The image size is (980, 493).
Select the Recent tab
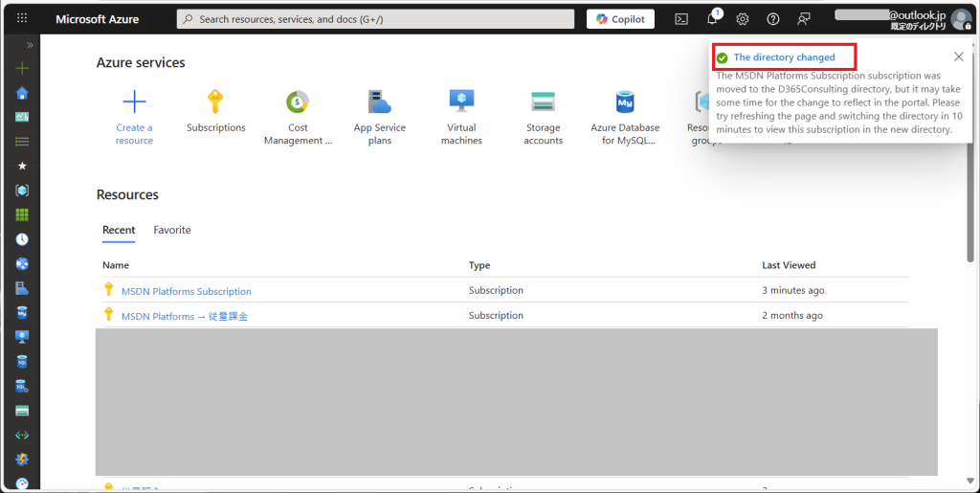coord(119,230)
